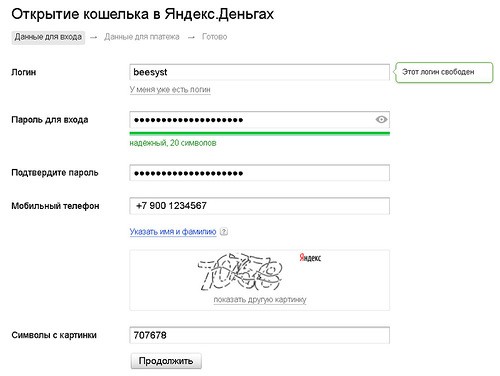
Task: Click the Продолжить button
Action: point(166,361)
